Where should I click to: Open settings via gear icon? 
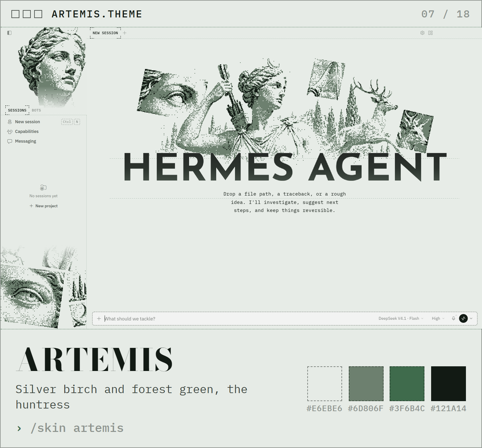(422, 33)
